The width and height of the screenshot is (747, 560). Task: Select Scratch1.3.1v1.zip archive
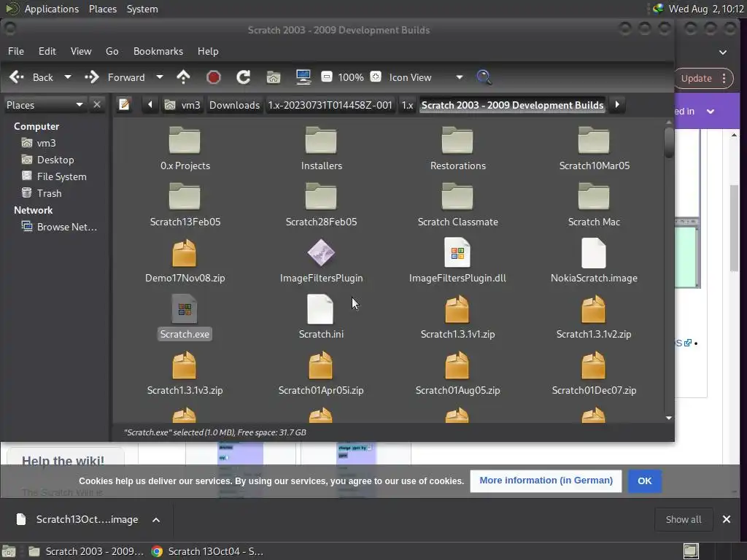point(457,317)
